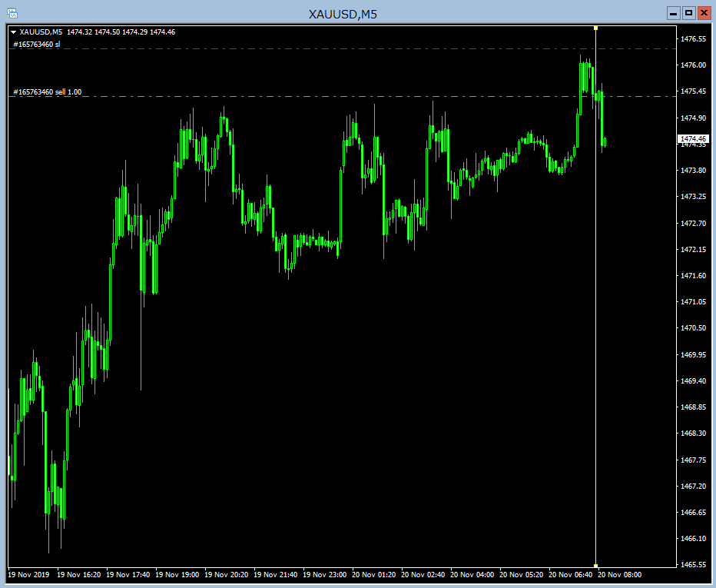
Task: Select the green sell order line #165763460
Action: point(343,96)
